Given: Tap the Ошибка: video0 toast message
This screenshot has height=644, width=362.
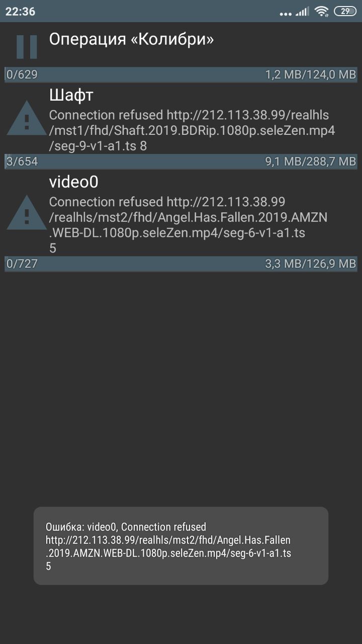Looking at the screenshot, I should [x=181, y=546].
